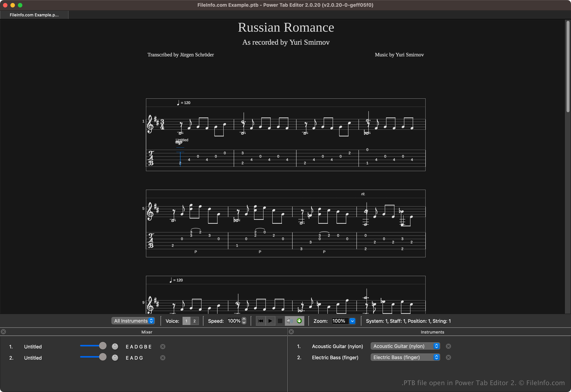Select voice 2
571x392 pixels.
coord(195,321)
